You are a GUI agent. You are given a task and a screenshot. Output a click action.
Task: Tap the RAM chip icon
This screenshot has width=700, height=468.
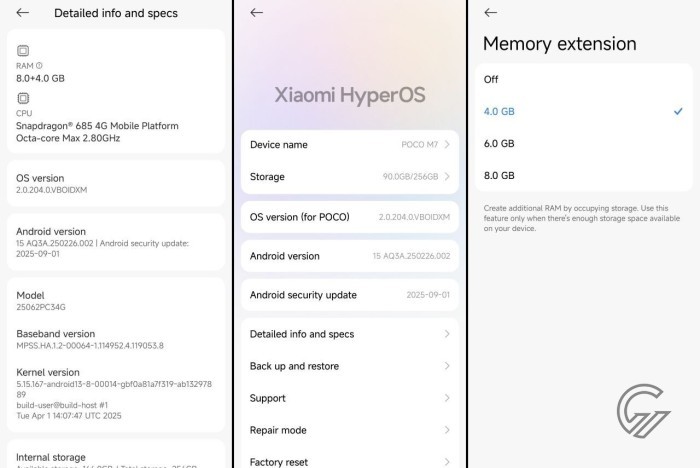click(23, 50)
